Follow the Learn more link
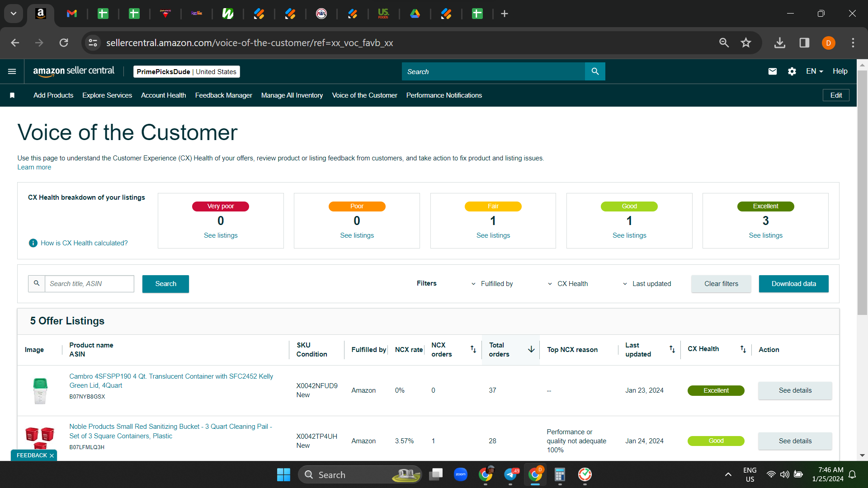This screenshot has width=868, height=488. [x=34, y=167]
